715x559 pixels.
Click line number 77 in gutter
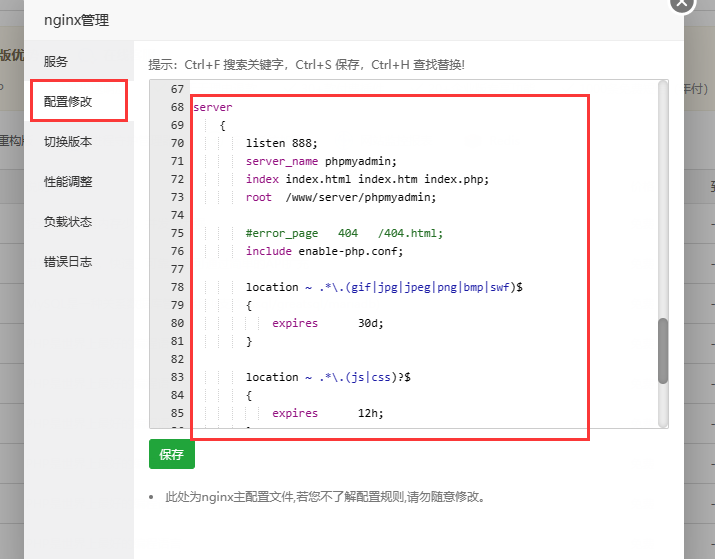click(177, 269)
